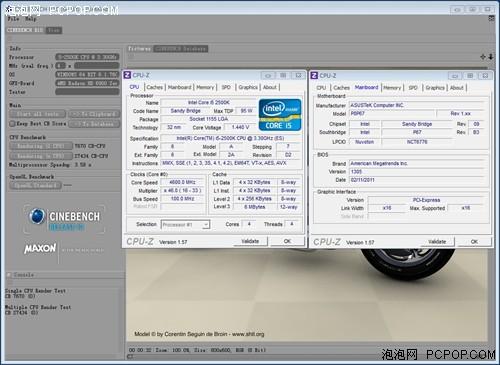
Task: Click the To Clipboard button
Action: [94, 114]
